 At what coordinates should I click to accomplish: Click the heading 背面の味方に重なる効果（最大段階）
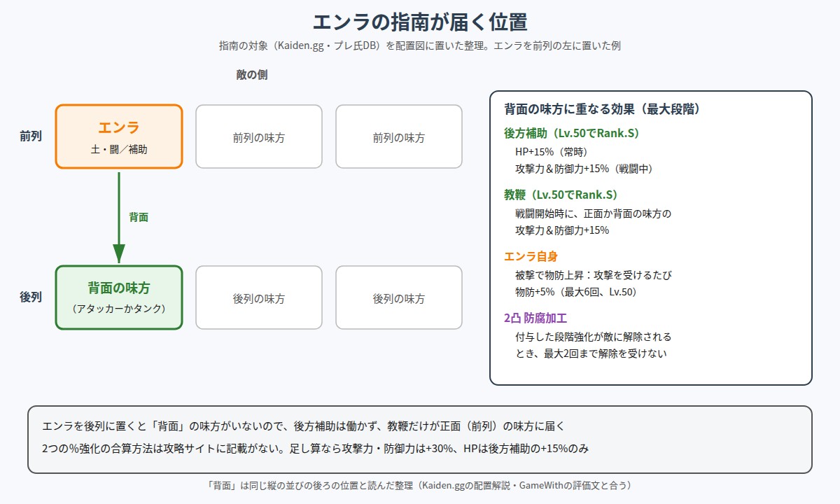(x=602, y=109)
